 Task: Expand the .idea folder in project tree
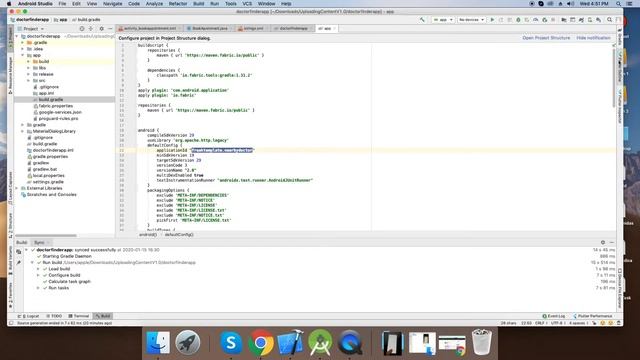pyautogui.click(x=23, y=49)
